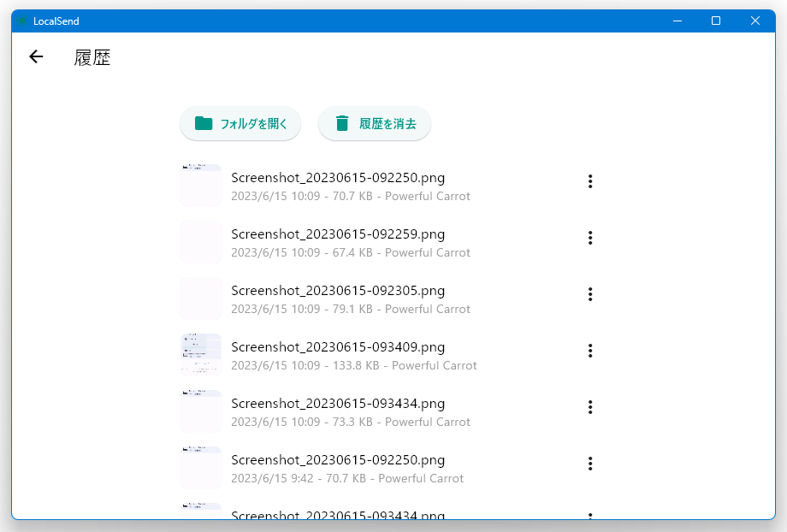Minimize the LocalSend window
The image size is (787, 532).
(x=678, y=21)
